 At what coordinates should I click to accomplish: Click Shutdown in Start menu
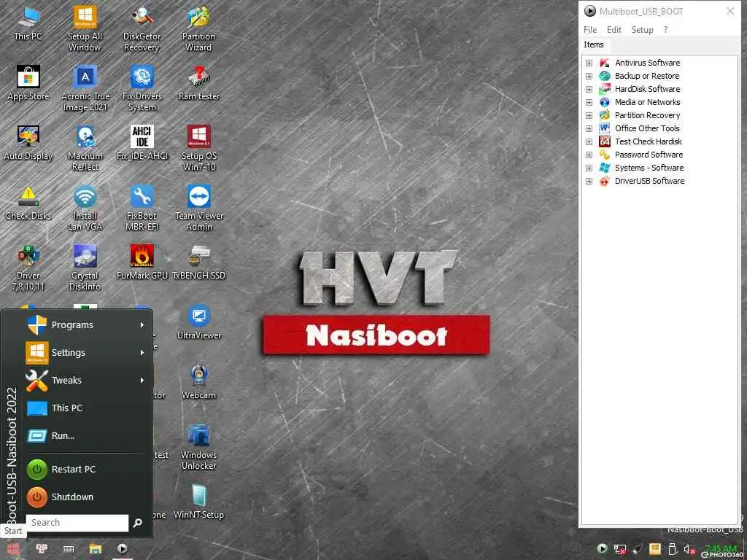pyautogui.click(x=86, y=497)
